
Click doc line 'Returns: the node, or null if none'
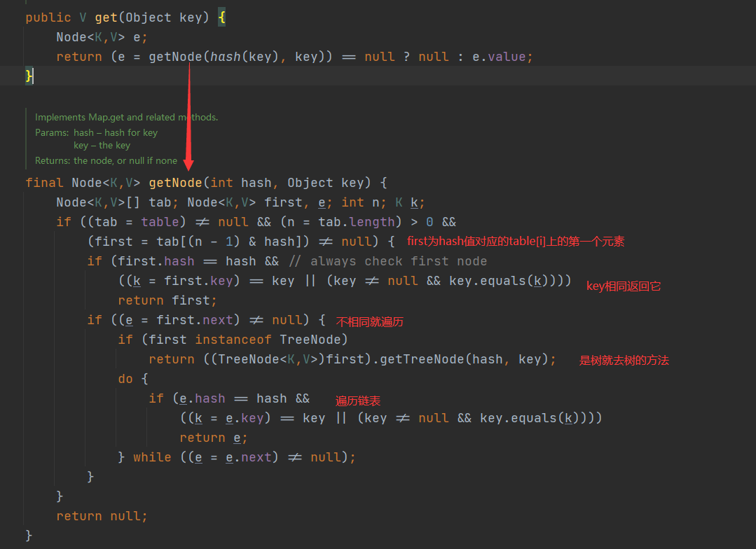(106, 160)
